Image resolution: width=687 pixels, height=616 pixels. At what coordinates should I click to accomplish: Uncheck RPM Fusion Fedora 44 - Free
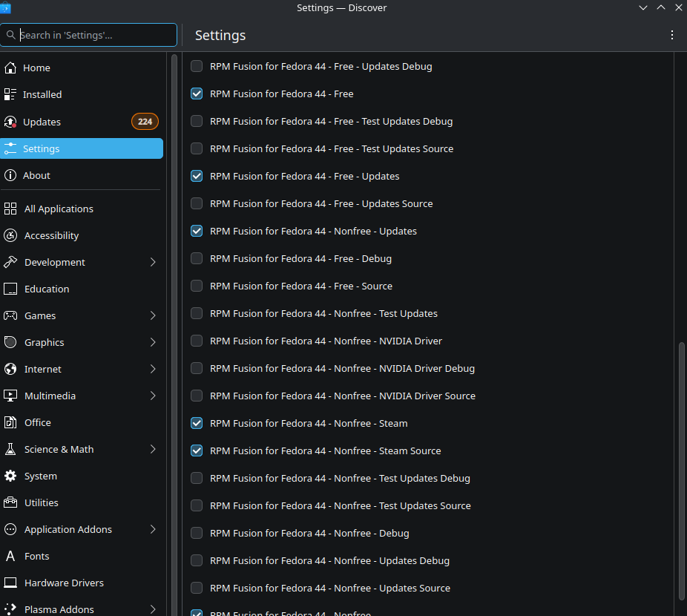pos(197,94)
